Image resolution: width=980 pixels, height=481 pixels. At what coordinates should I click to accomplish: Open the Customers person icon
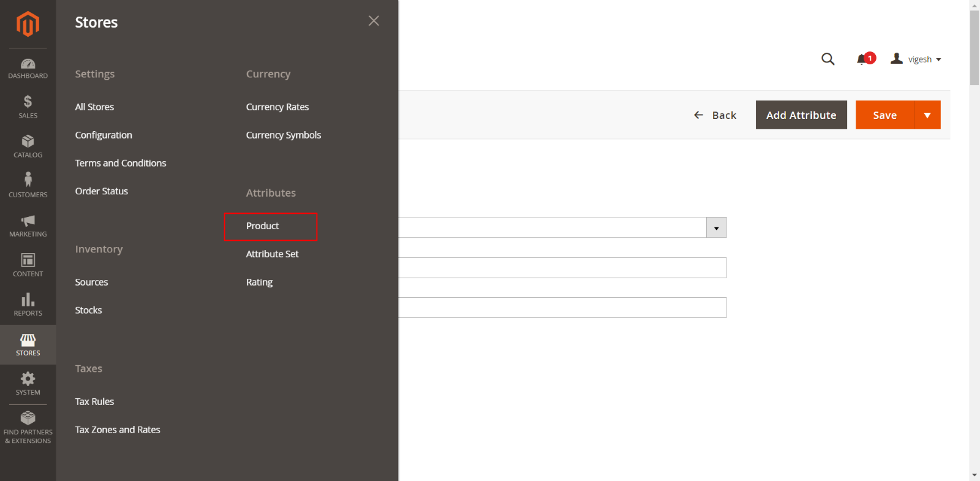[28, 185]
